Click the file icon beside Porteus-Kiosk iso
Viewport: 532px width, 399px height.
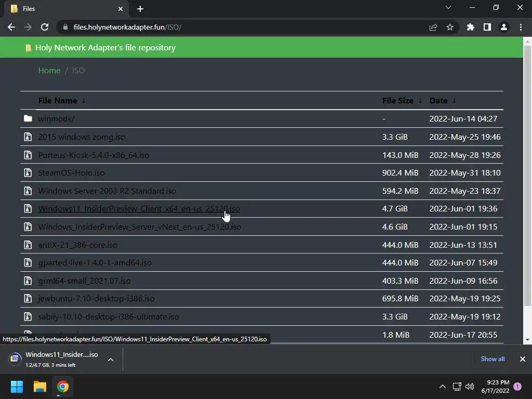pos(28,155)
